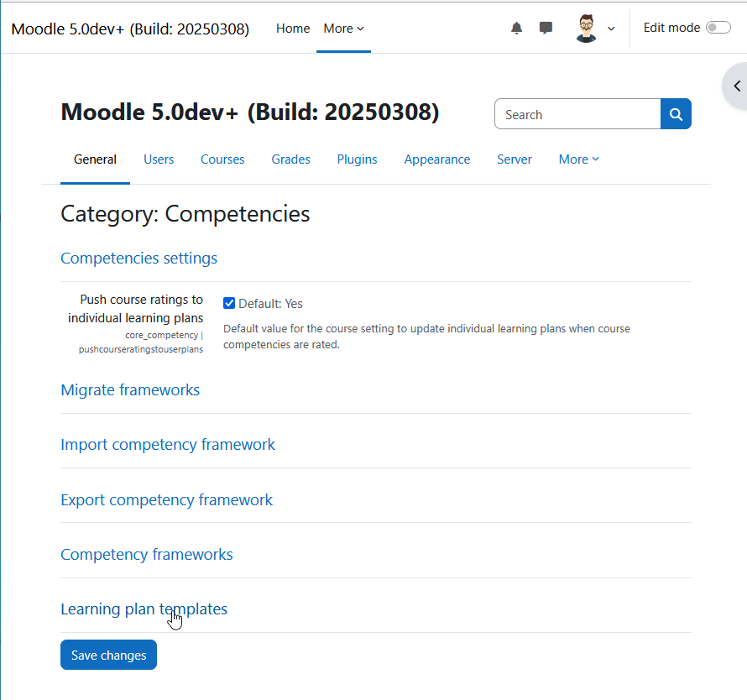Expand the user menu chevron
Screen dimensions: 747x700
[x=611, y=29]
